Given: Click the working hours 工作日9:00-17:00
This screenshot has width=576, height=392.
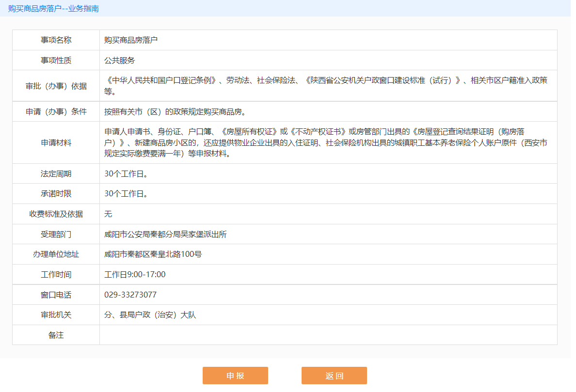Looking at the screenshot, I should click(x=135, y=275).
